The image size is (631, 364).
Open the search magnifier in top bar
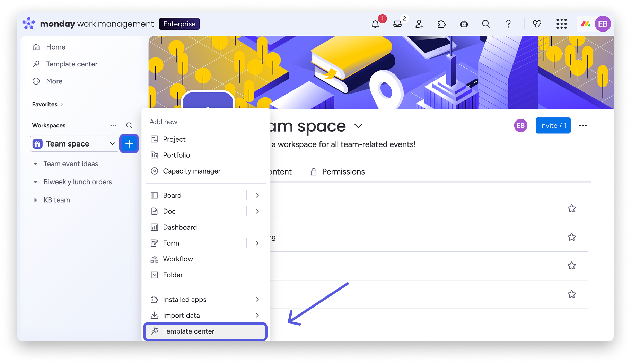pos(486,24)
